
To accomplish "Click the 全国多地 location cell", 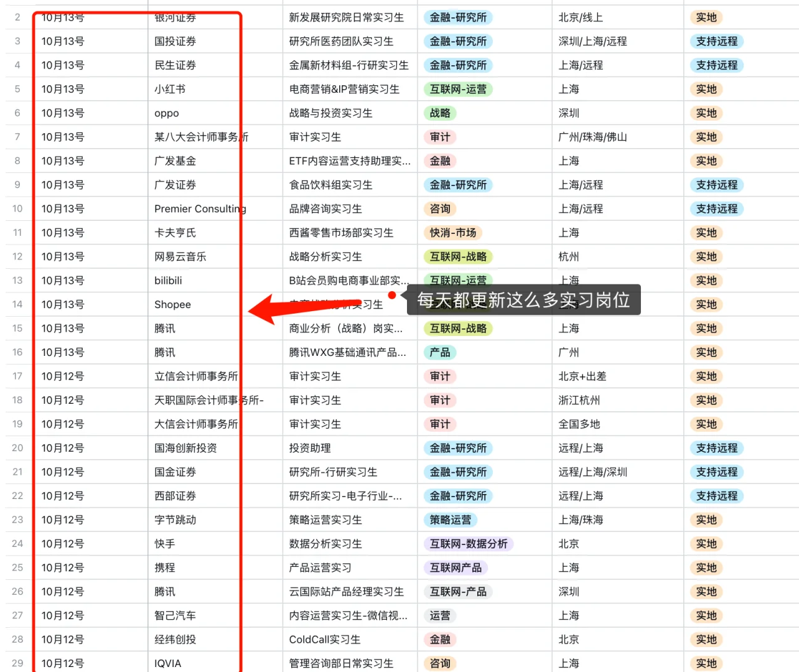I will point(617,424).
